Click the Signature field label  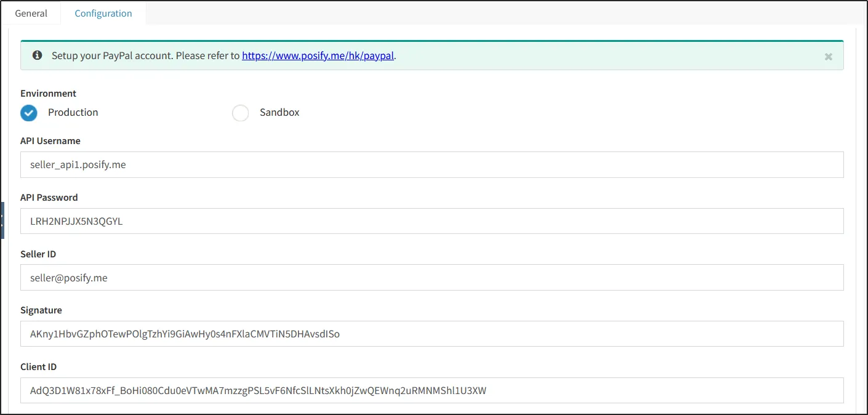41,310
